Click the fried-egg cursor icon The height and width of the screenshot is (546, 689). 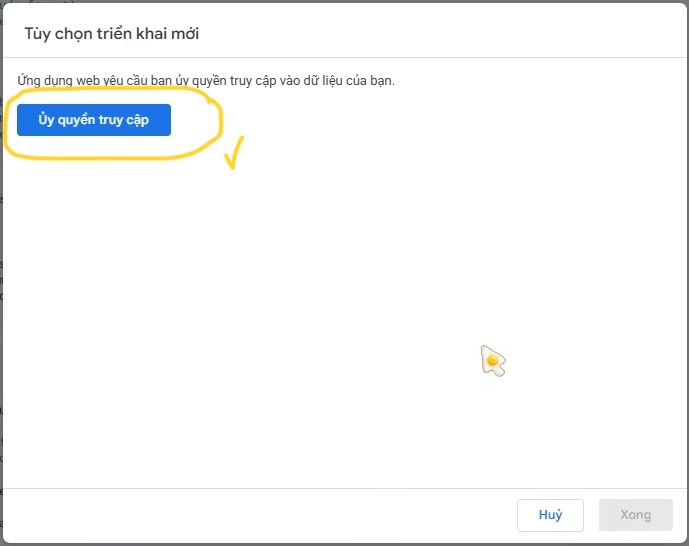(x=493, y=361)
